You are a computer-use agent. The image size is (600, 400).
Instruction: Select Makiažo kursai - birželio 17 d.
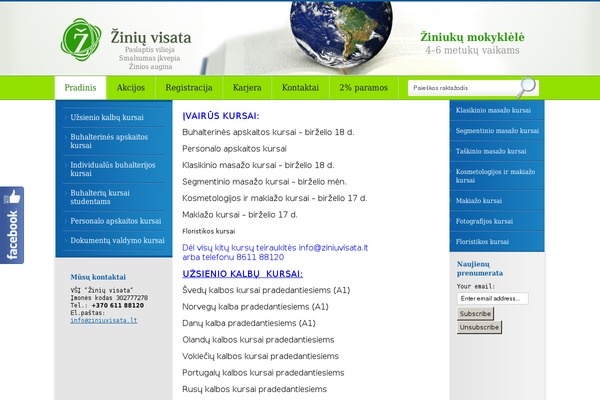(x=240, y=215)
